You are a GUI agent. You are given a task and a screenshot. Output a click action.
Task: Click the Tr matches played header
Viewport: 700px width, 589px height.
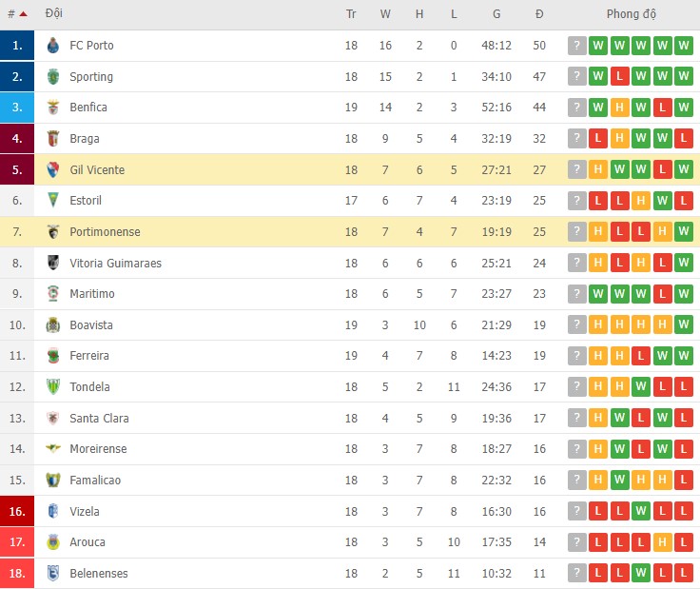tap(351, 14)
